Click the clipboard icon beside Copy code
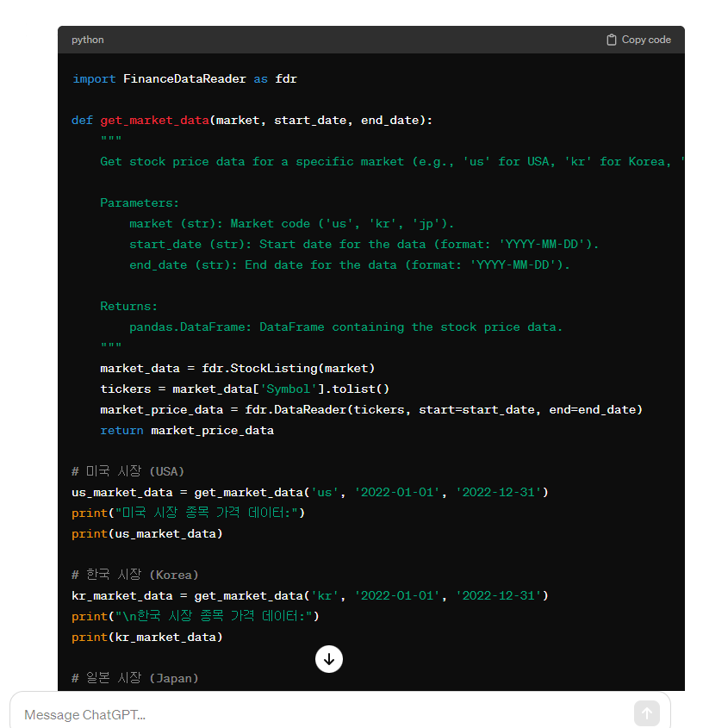703x728 pixels. click(612, 40)
